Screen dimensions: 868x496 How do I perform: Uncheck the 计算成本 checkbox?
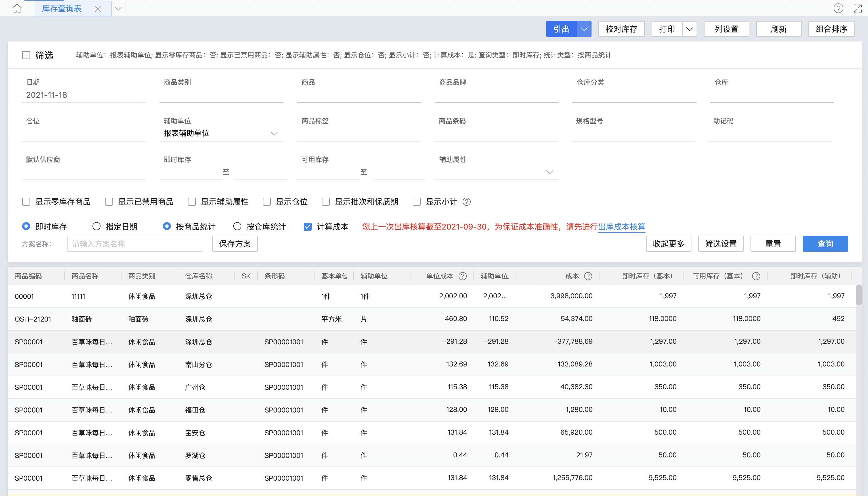307,226
